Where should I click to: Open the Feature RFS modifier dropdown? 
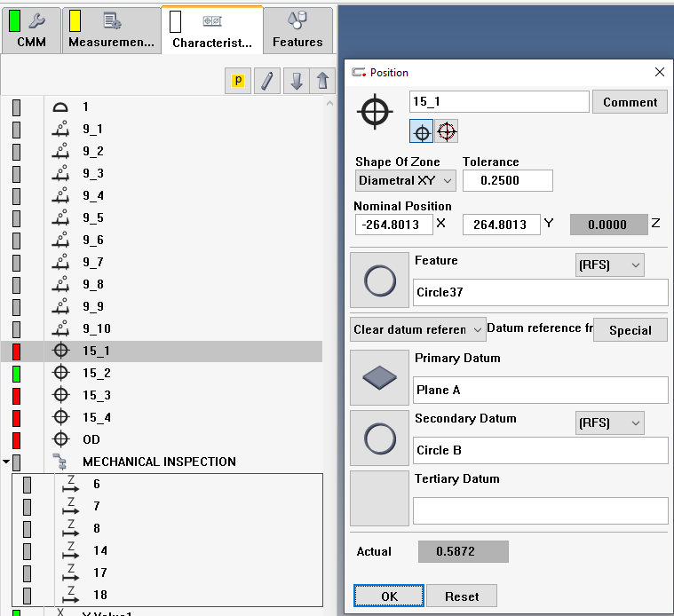pyautogui.click(x=609, y=265)
